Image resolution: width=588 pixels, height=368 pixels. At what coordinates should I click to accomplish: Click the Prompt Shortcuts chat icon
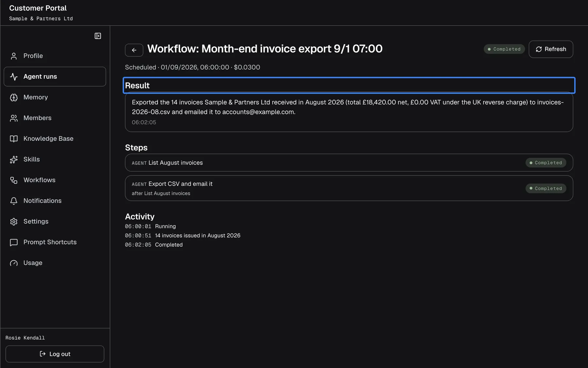click(x=14, y=242)
